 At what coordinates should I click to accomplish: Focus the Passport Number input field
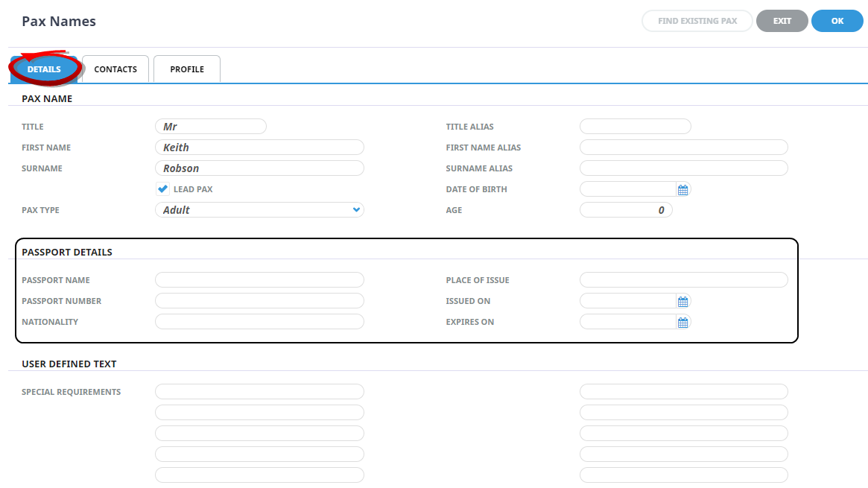click(259, 301)
